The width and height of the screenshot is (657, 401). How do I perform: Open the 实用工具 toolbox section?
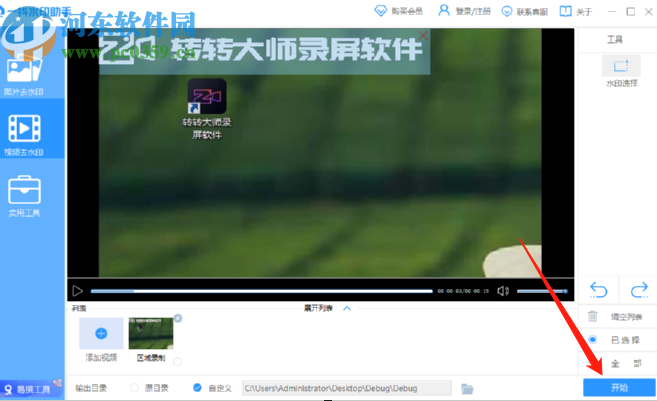(24, 196)
